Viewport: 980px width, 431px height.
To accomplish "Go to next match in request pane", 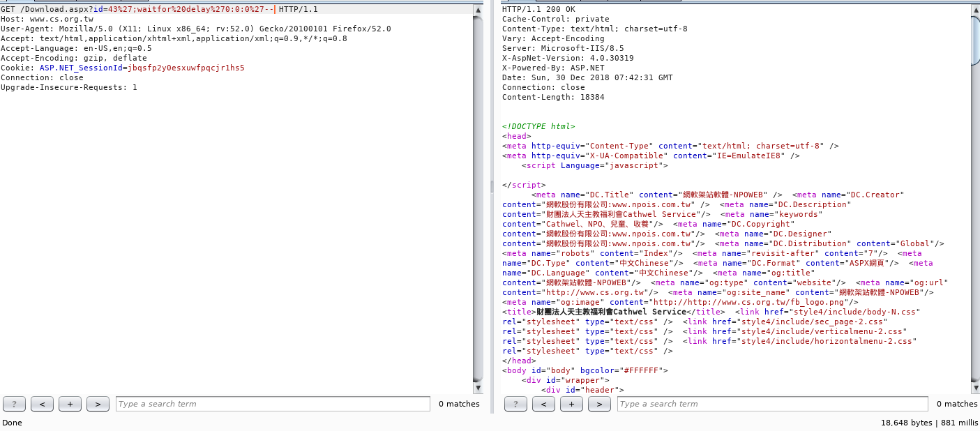I will coord(98,404).
